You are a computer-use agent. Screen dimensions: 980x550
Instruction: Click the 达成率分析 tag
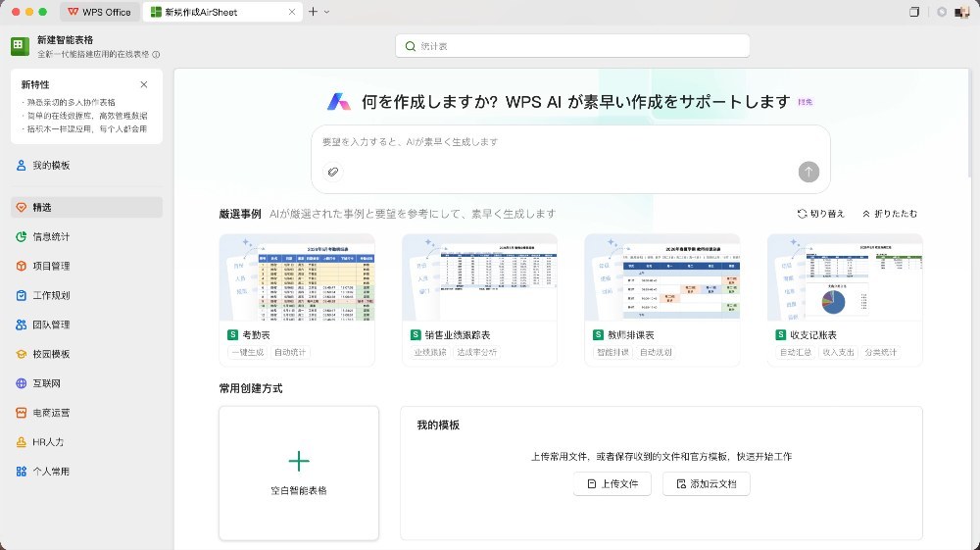(x=477, y=353)
